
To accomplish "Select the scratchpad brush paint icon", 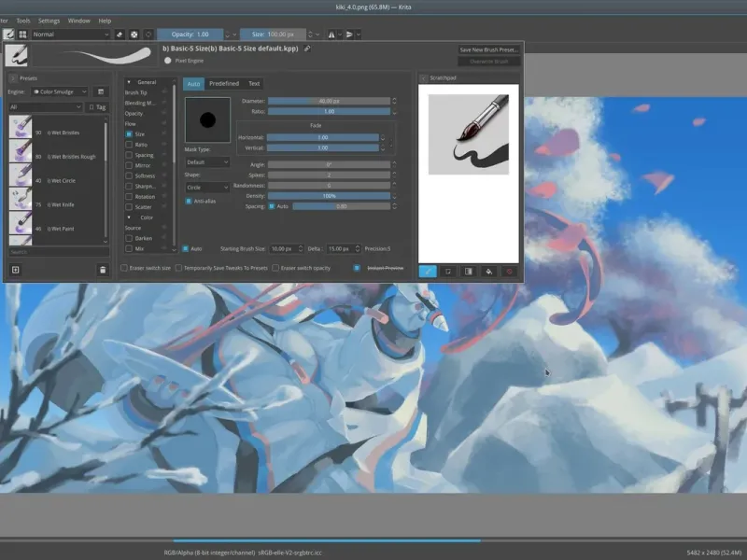I will [x=428, y=272].
